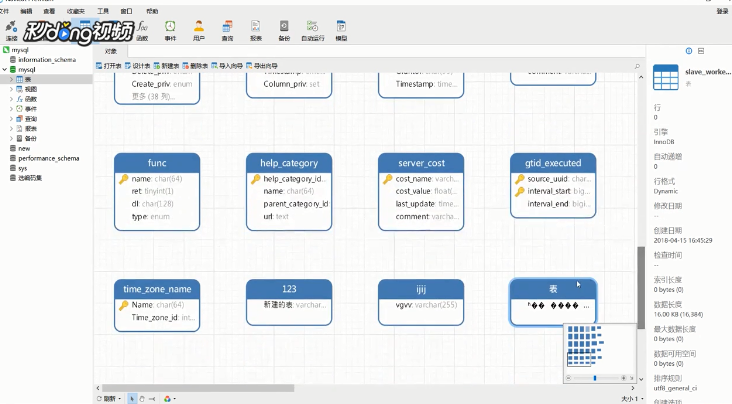Select the help_category table card header
The height and width of the screenshot is (404, 732).
[289, 163]
